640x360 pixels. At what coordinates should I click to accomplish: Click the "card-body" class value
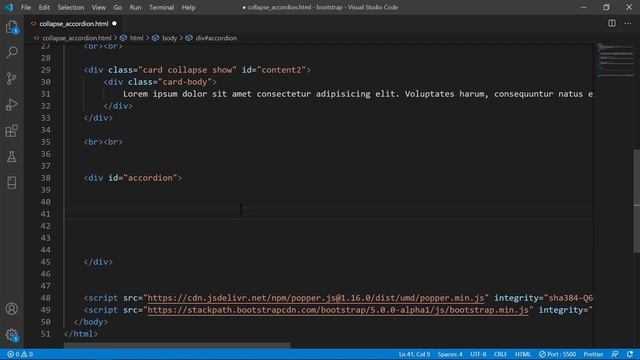pos(184,82)
